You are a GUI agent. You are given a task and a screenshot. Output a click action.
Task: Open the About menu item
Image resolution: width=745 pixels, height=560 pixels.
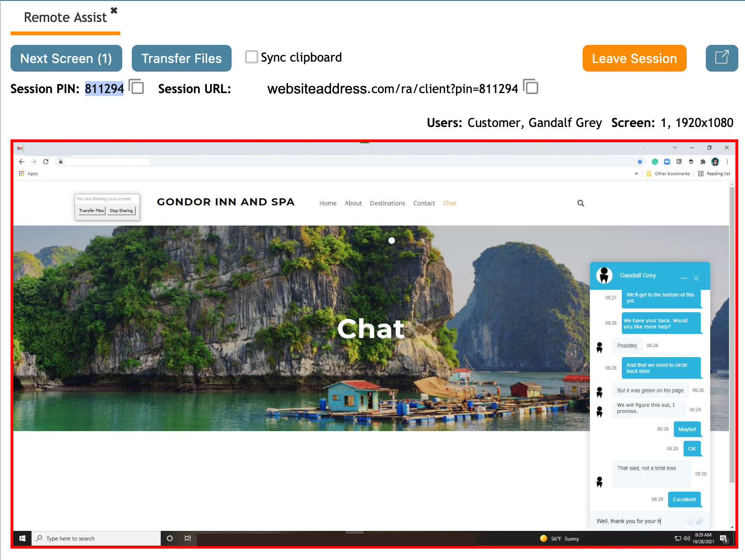click(353, 203)
